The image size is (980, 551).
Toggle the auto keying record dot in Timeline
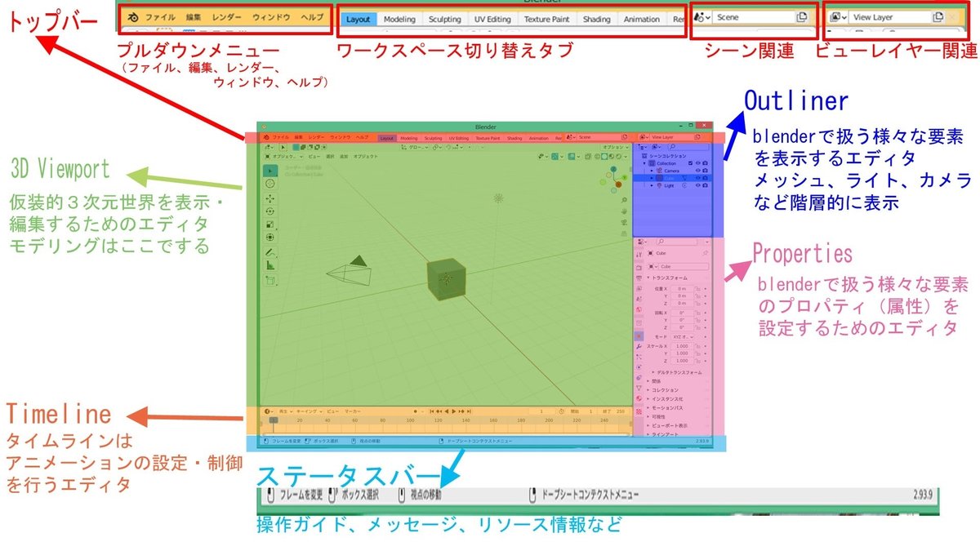[x=416, y=411]
